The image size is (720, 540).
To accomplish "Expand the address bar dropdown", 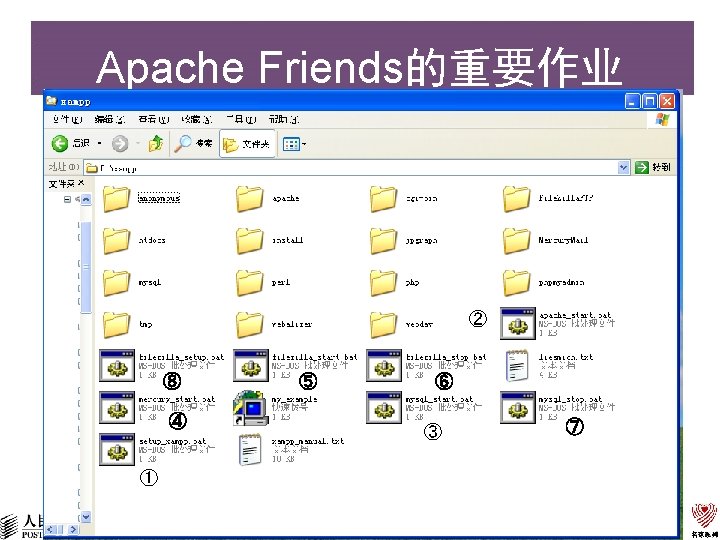I will click(x=623, y=168).
